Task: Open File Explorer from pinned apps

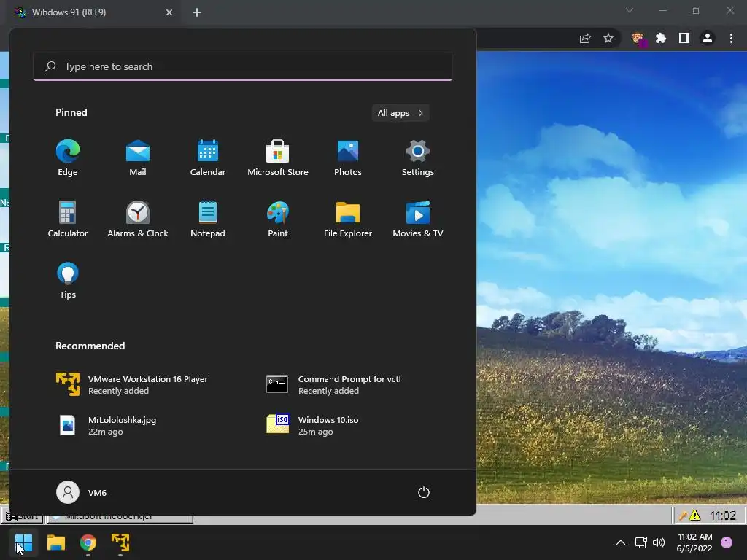Action: click(x=348, y=219)
